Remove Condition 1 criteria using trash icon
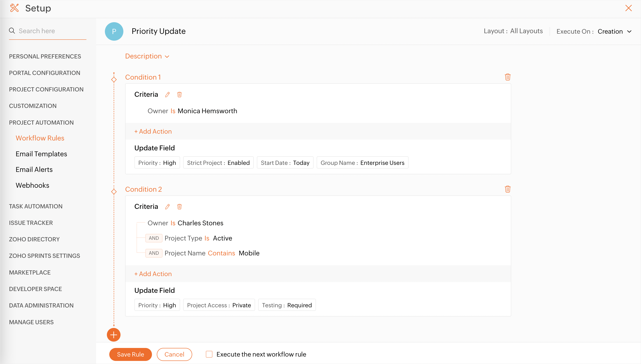The height and width of the screenshot is (364, 641). (179, 95)
